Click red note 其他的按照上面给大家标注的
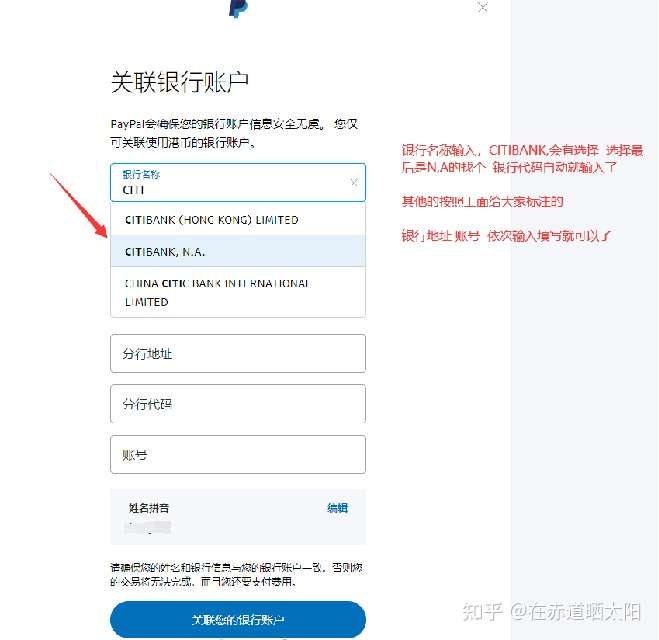Viewport: 659px width, 640px height. click(482, 202)
